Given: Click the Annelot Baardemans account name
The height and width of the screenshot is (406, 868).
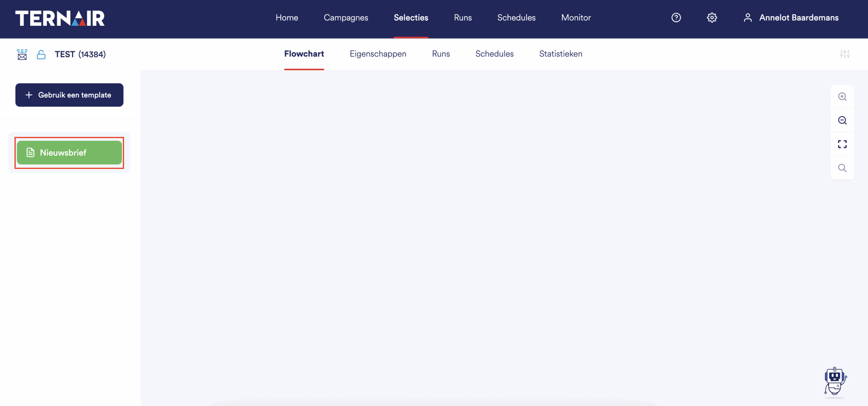Looking at the screenshot, I should point(799,18).
